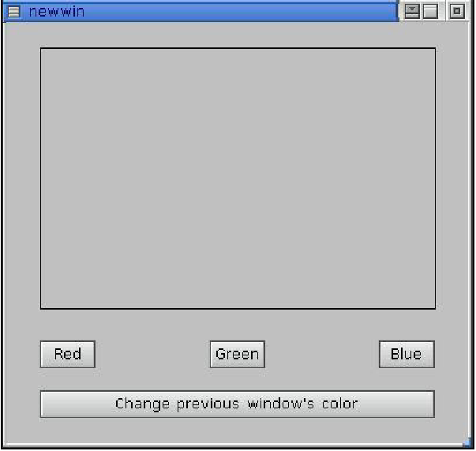Select the rightmost color option Blue
This screenshot has width=476, height=451.
407,354
